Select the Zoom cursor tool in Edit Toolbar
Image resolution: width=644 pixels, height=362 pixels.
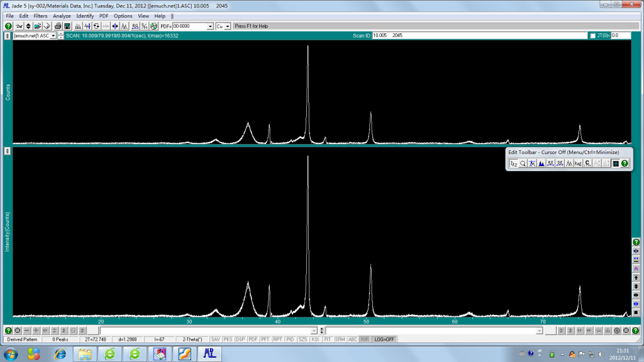coord(514,163)
